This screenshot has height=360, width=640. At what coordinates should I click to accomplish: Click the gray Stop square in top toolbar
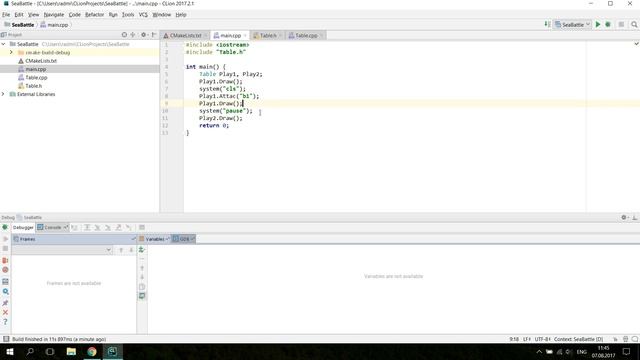tap(621, 24)
